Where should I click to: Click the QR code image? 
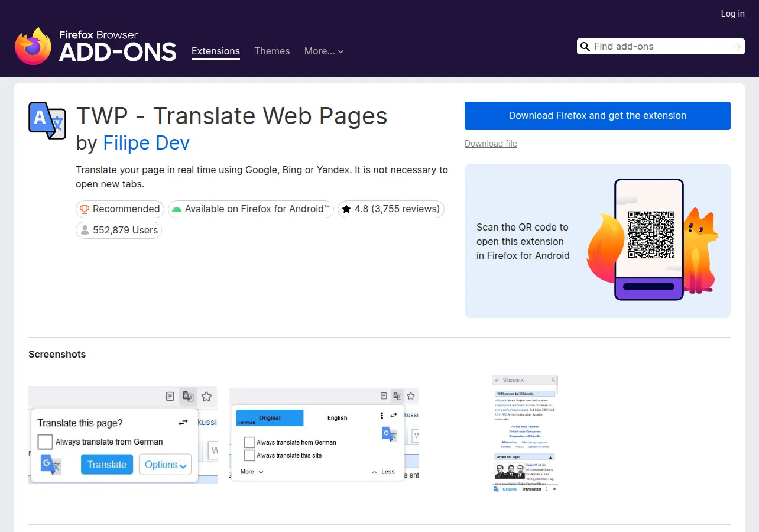point(651,235)
